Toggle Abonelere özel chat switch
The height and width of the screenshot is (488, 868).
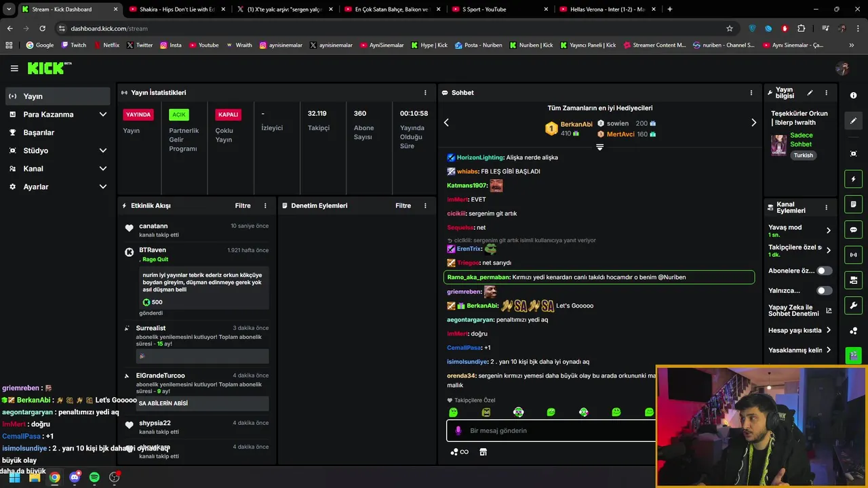pos(824,270)
